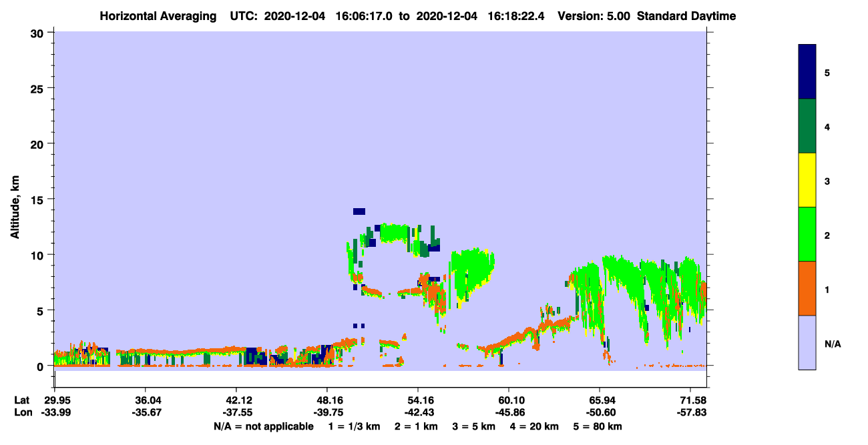This screenshot has height=445, width=868.
Task: Click '2 = 1 km' legend text
Action: point(416,426)
